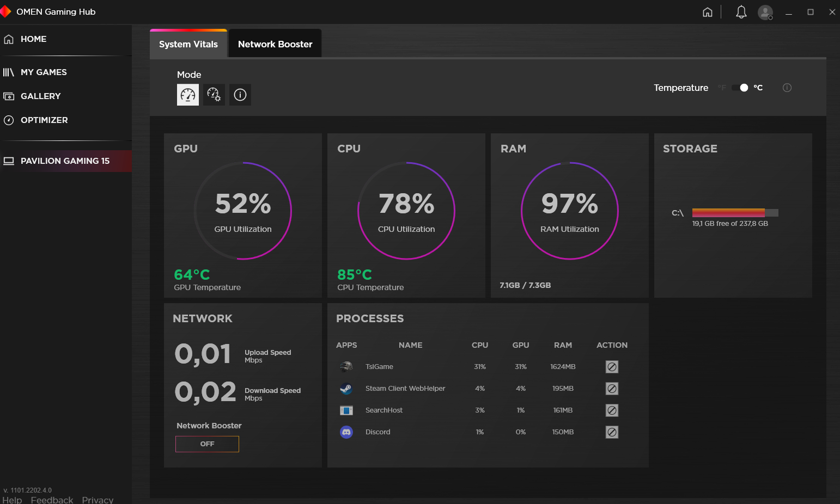The image size is (840, 504).
Task: Click the C:\ storage usage bar
Action: tap(735, 213)
